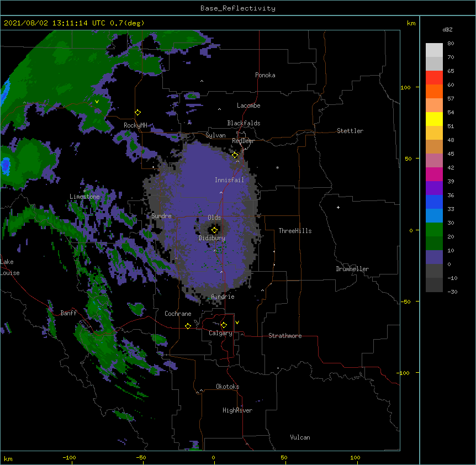Click the Stettler city label

coord(350,131)
